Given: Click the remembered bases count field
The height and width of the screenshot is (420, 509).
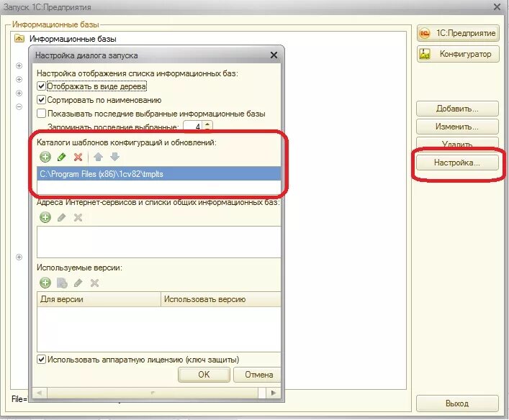Looking at the screenshot, I should [194, 126].
